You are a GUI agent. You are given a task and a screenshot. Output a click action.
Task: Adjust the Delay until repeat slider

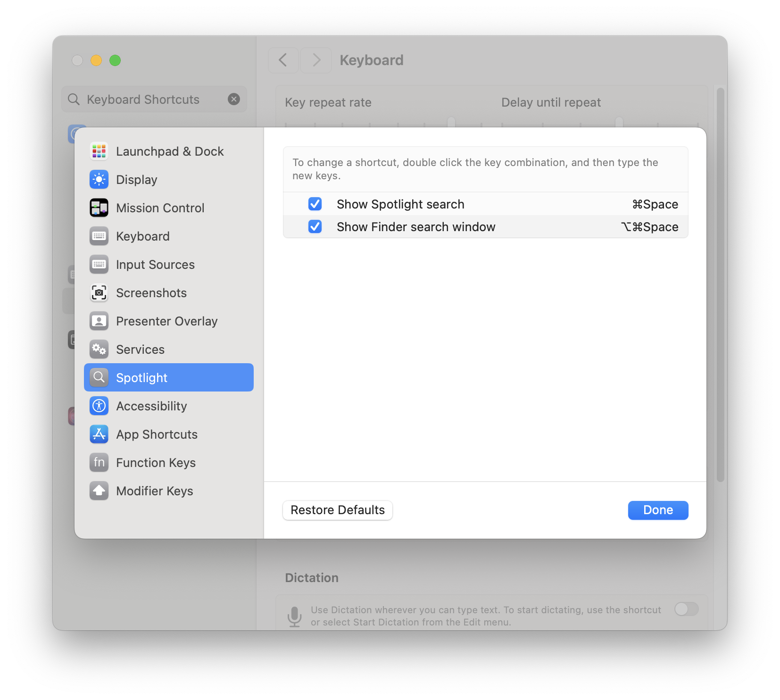click(x=619, y=122)
